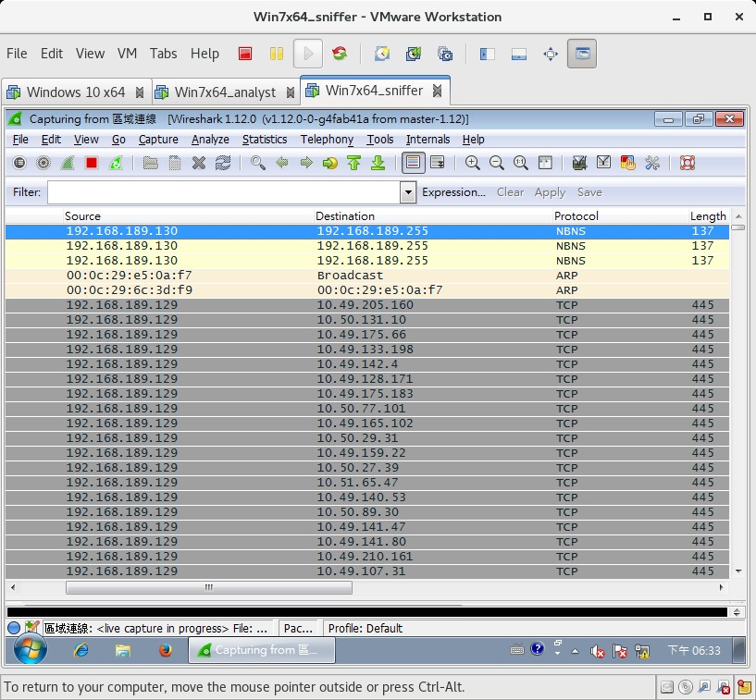Viewport: 756px width, 700px height.
Task: Toggle VMware thumbnail bar view
Action: 519,54
